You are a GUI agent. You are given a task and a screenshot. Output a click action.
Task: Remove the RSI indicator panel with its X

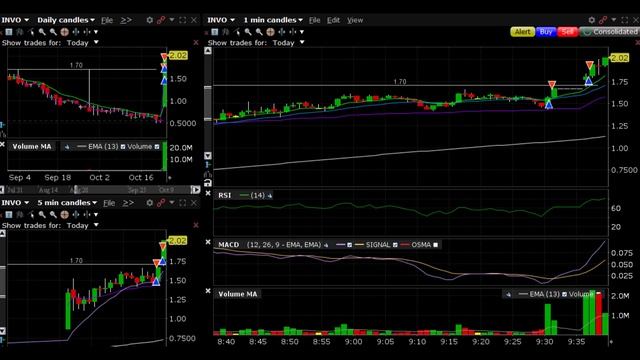[208, 193]
